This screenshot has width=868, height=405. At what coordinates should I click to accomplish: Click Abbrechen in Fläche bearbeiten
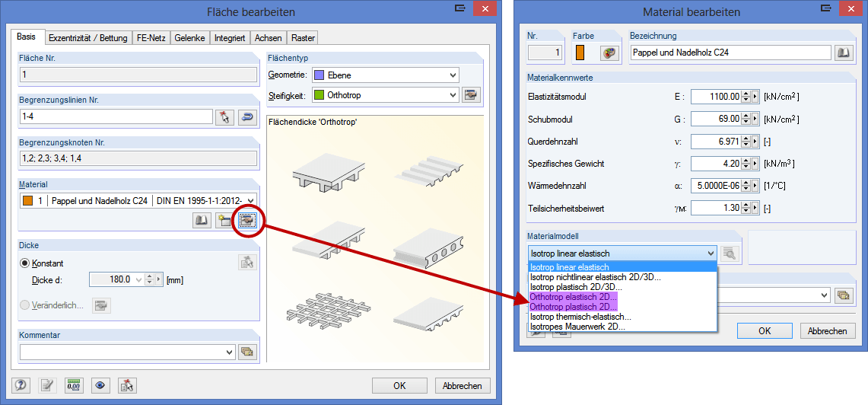coord(463,386)
